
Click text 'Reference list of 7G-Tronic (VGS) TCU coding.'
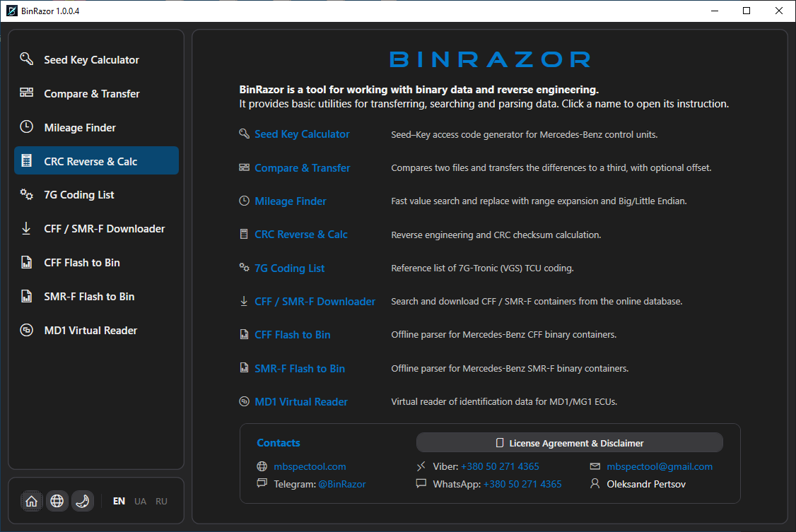[x=482, y=268]
